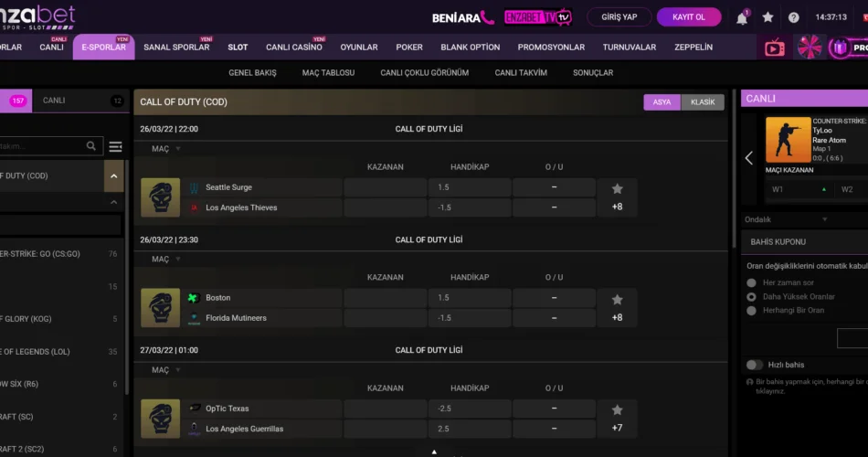Open MAÇ dropdown for 22:00 match
The width and height of the screenshot is (868, 457).
[166, 148]
